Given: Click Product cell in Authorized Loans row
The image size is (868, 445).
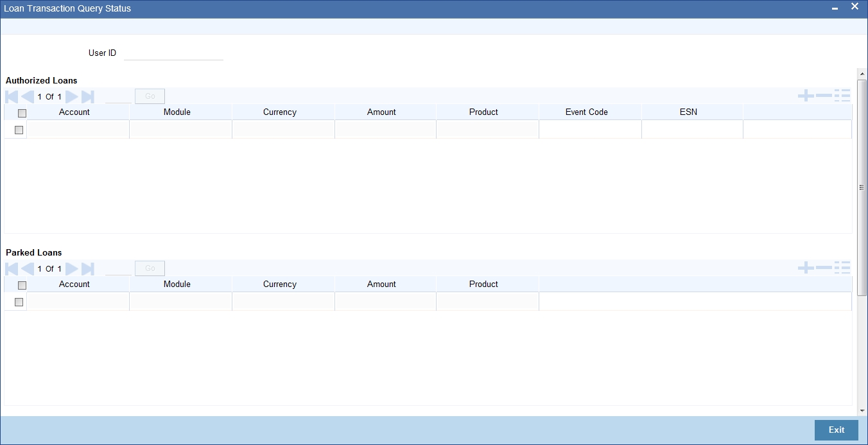Looking at the screenshot, I should click(x=487, y=129).
